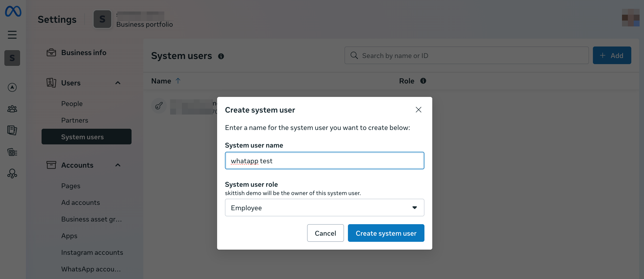
Task: Open the hamburger menu icon
Action: coord(12,35)
